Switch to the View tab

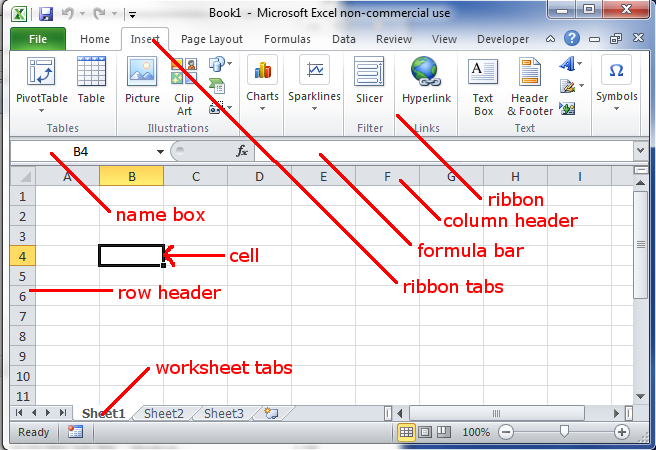pyautogui.click(x=444, y=39)
